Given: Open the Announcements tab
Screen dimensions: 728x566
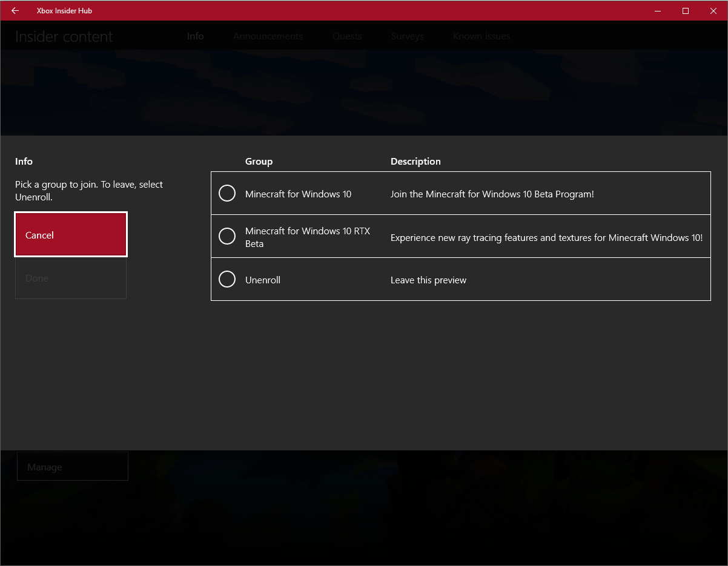Looking at the screenshot, I should (x=268, y=36).
